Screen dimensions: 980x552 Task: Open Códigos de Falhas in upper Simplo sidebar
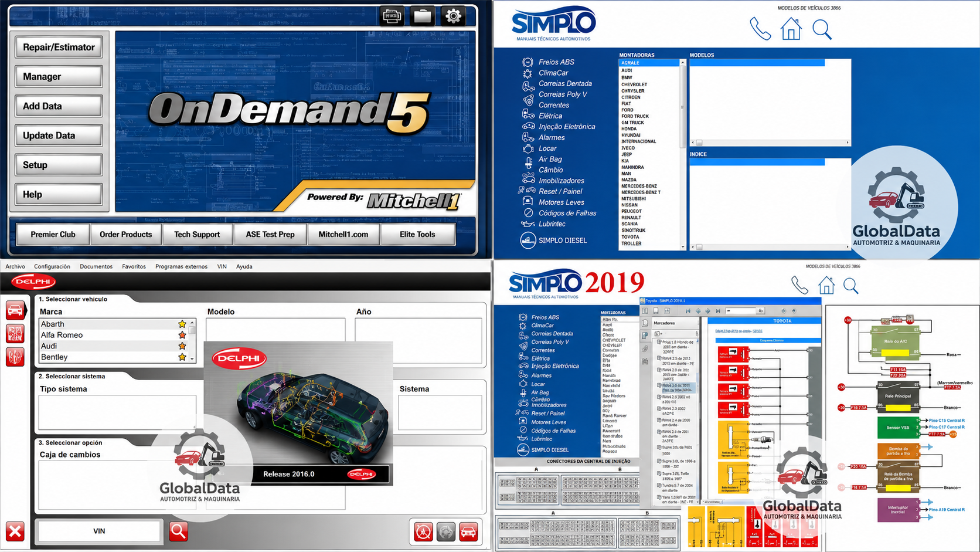tap(567, 213)
